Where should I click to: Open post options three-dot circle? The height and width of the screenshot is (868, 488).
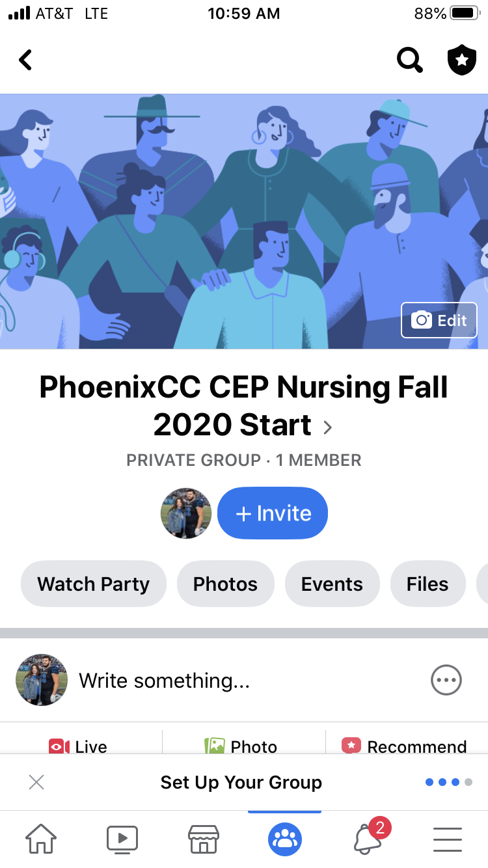[x=446, y=681]
